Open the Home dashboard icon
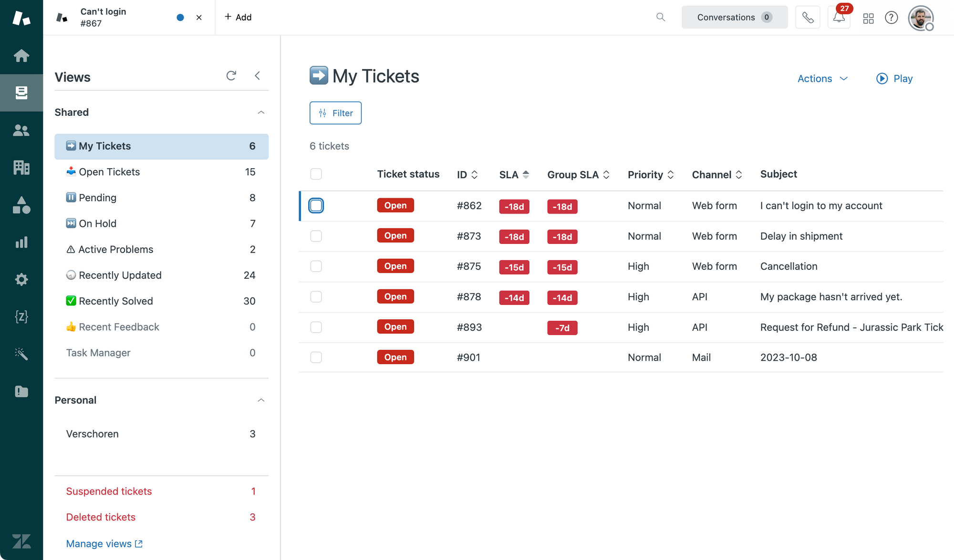954x560 pixels. (21, 56)
